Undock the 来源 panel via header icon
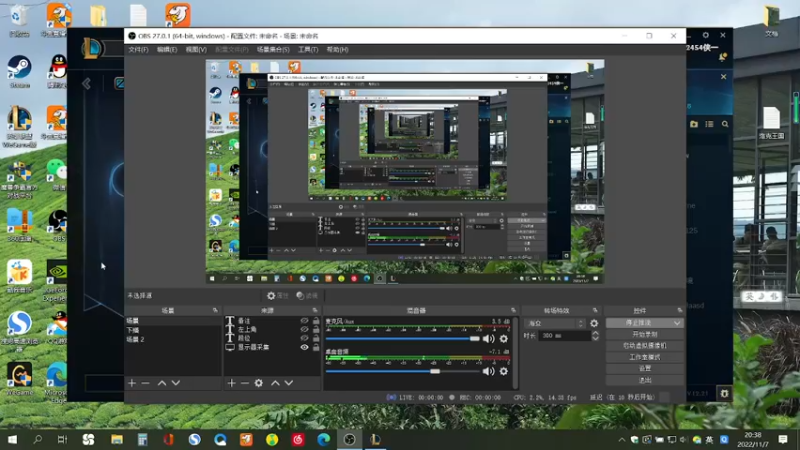The height and width of the screenshot is (450, 800). coord(315,310)
